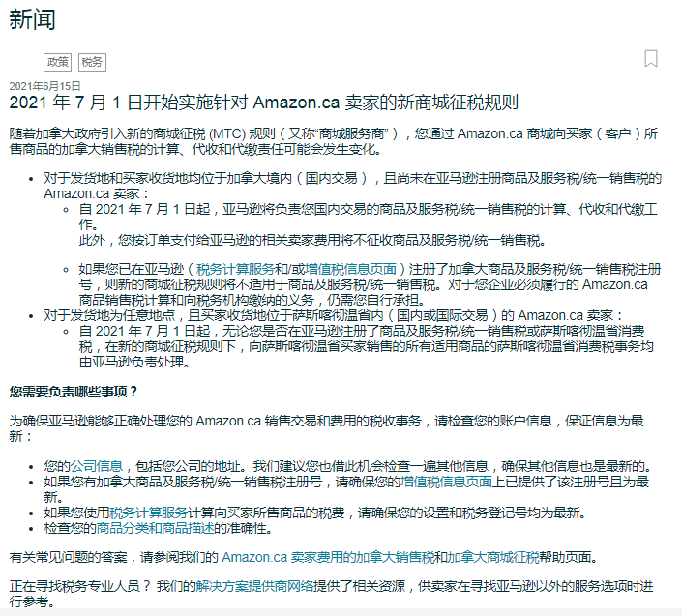Click the sub-bullet ending 由亚马逊负责处理
The width and height of the screenshot is (682, 616).
(x=367, y=346)
